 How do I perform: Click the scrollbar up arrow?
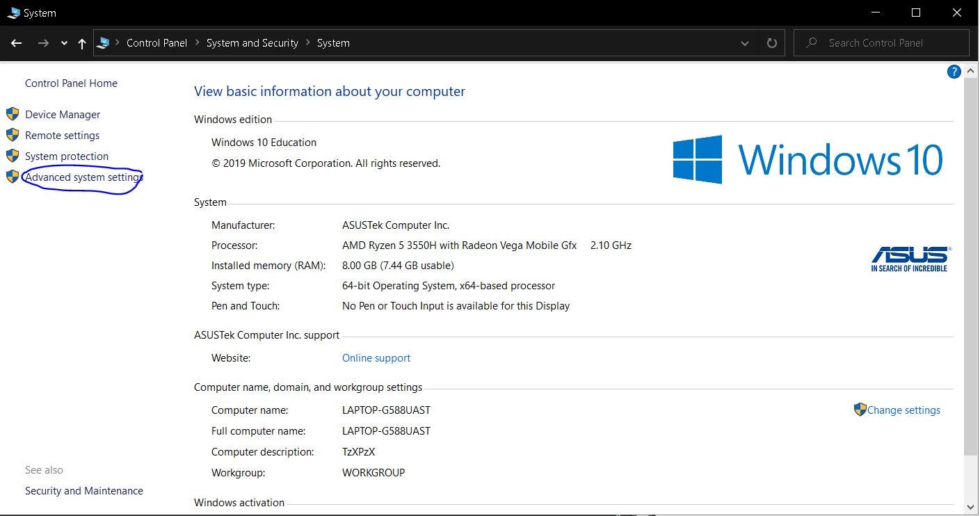click(x=970, y=72)
